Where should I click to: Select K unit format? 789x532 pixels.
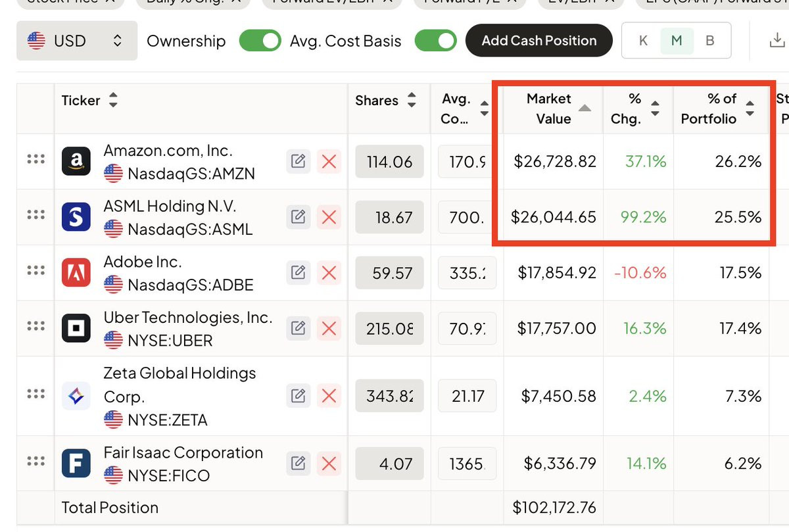point(643,41)
